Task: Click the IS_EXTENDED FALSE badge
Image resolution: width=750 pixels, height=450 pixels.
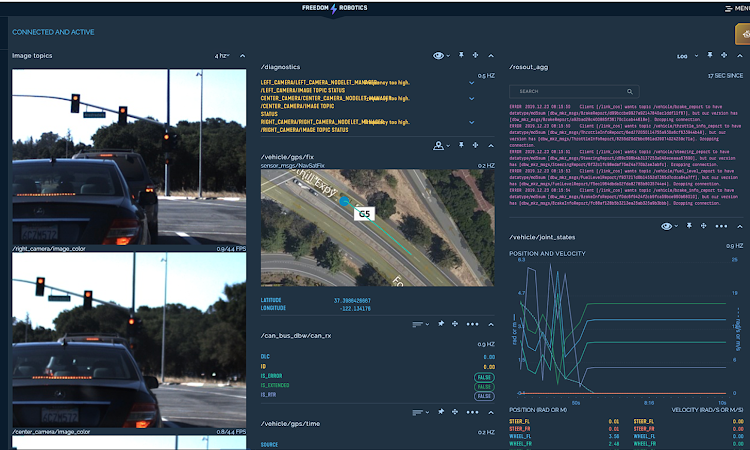Action: pyautogui.click(x=484, y=387)
